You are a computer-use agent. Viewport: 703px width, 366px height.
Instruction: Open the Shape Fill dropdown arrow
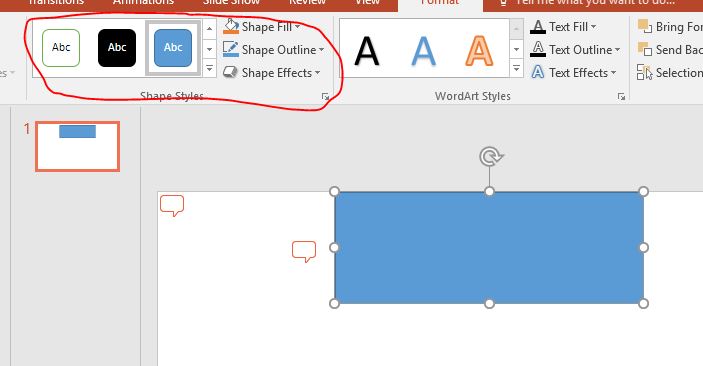point(297,27)
